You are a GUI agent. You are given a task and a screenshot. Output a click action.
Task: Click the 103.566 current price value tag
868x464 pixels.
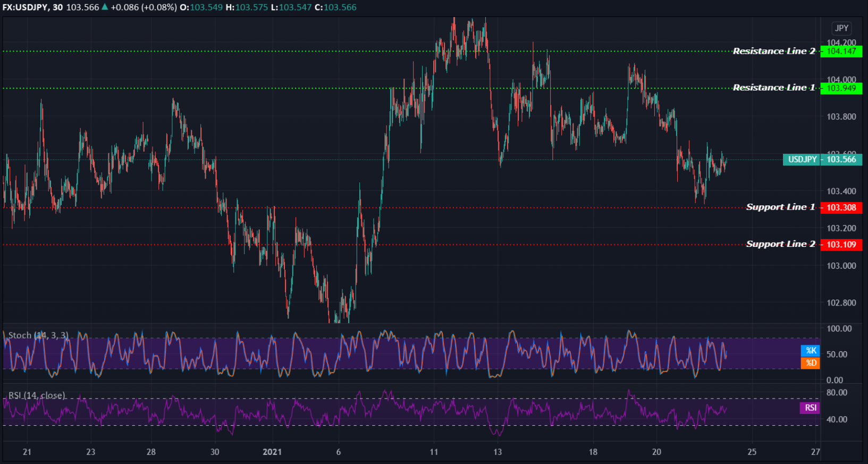tap(841, 160)
